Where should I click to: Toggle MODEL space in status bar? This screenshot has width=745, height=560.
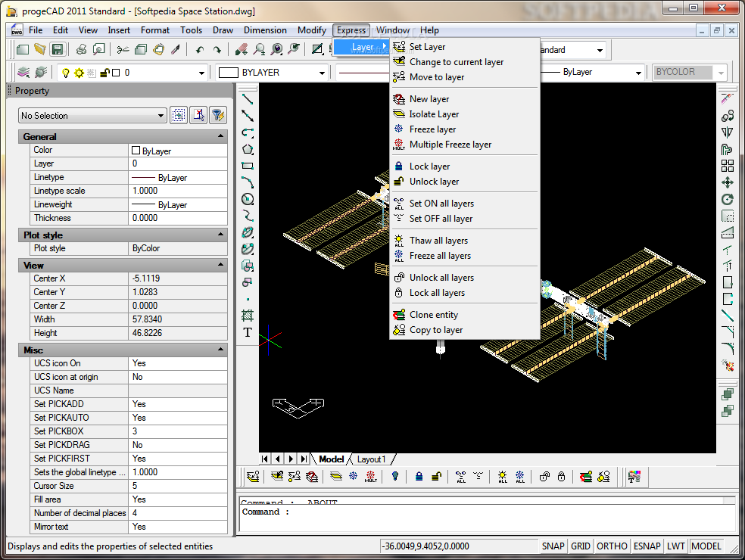(706, 546)
